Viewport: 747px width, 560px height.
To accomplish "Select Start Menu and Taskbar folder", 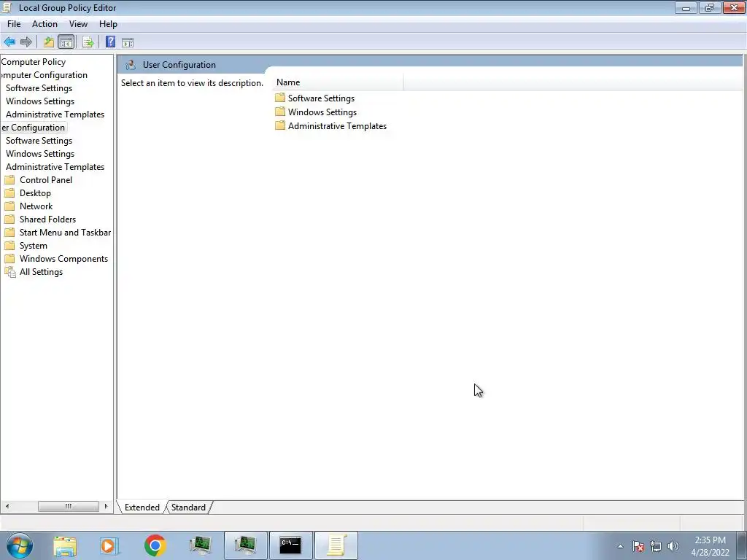I will (65, 233).
